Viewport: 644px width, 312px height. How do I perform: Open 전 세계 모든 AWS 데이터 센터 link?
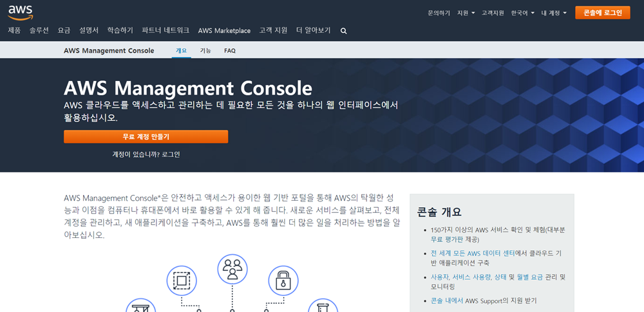click(473, 253)
